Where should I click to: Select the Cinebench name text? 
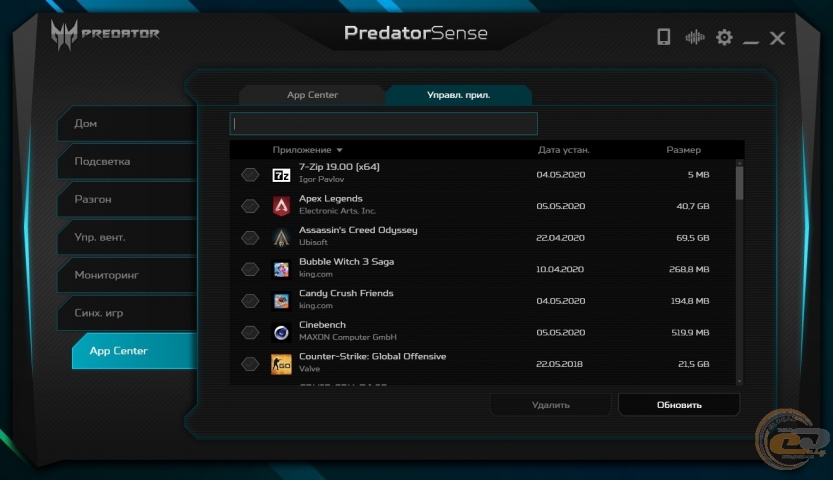click(322, 324)
